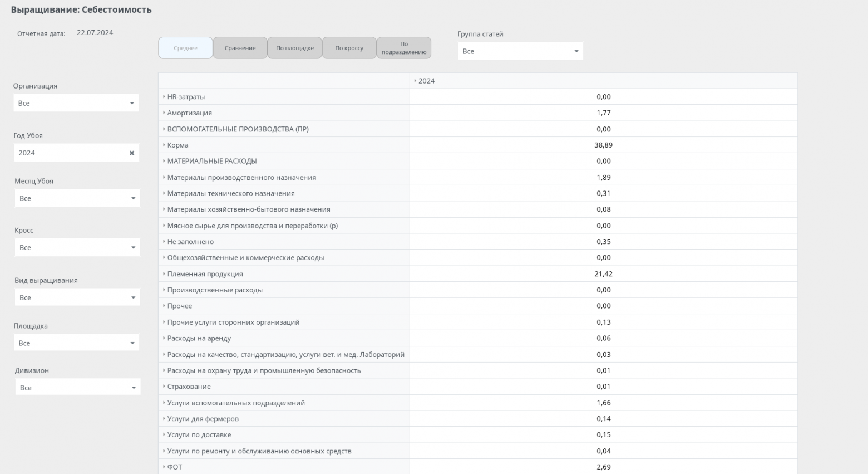868x474 pixels.
Task: Expand the Амортизация row
Action: point(164,113)
